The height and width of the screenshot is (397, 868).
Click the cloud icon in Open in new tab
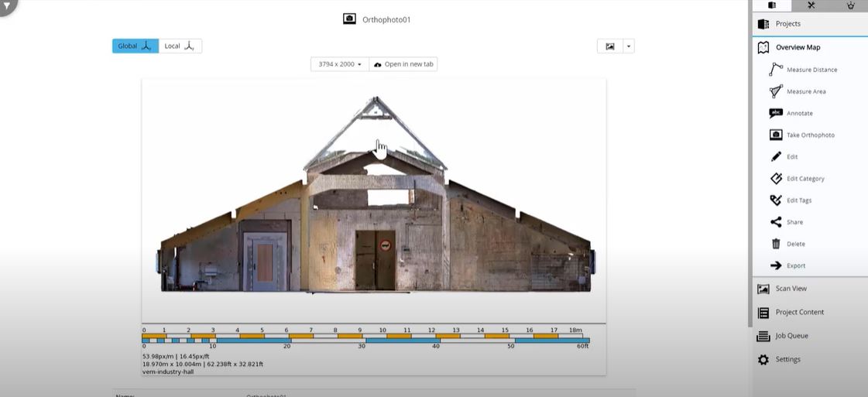point(378,65)
